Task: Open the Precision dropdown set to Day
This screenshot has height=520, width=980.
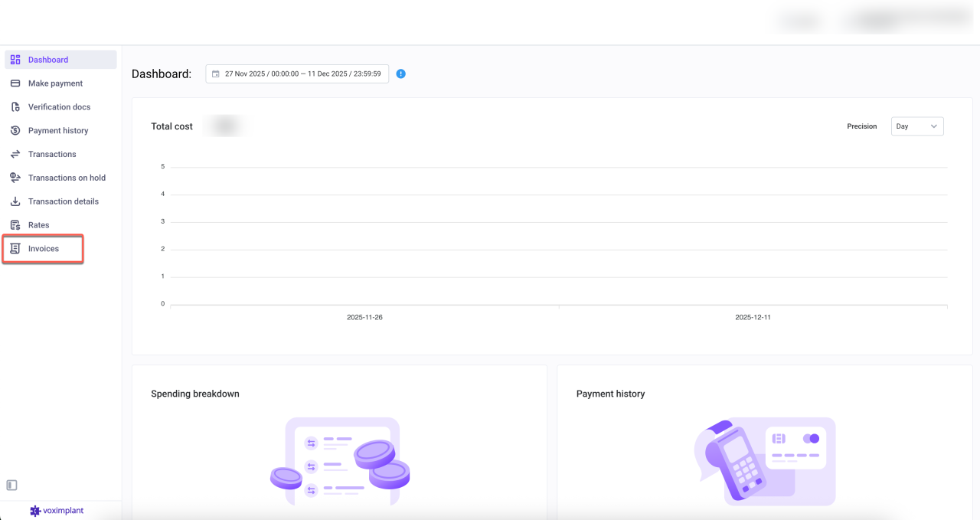Action: pyautogui.click(x=916, y=126)
